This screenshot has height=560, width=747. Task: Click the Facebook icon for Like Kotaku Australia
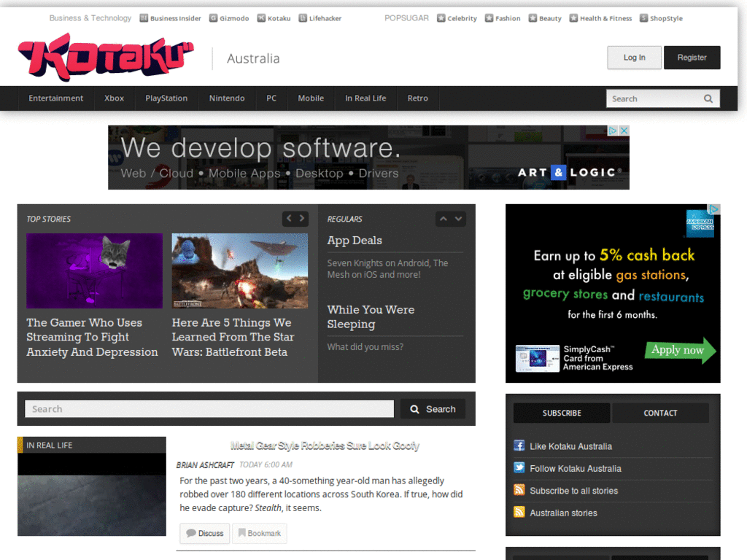pos(519,446)
